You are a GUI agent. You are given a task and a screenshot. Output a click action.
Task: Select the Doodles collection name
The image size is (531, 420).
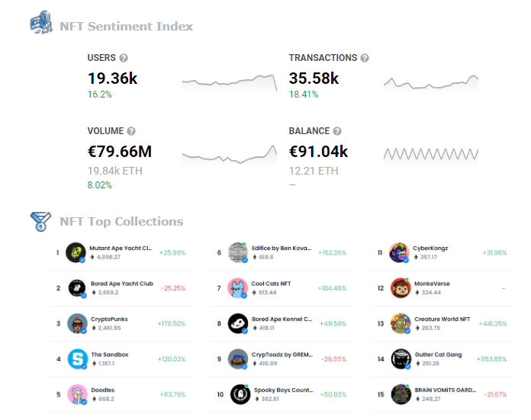[x=102, y=390]
